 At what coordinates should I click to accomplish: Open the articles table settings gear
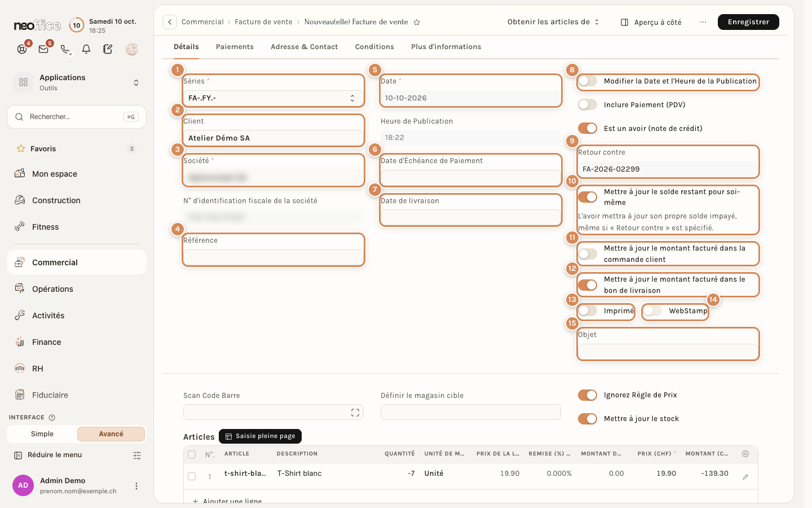tap(745, 454)
